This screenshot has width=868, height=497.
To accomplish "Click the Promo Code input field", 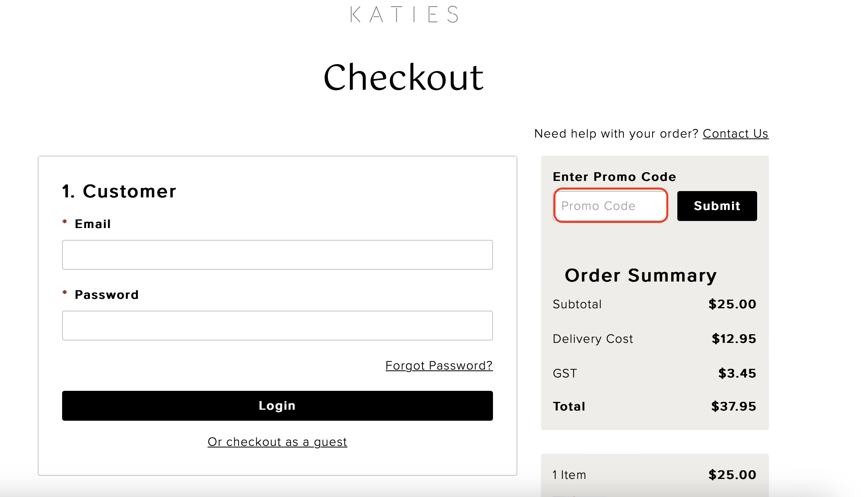I will click(610, 206).
